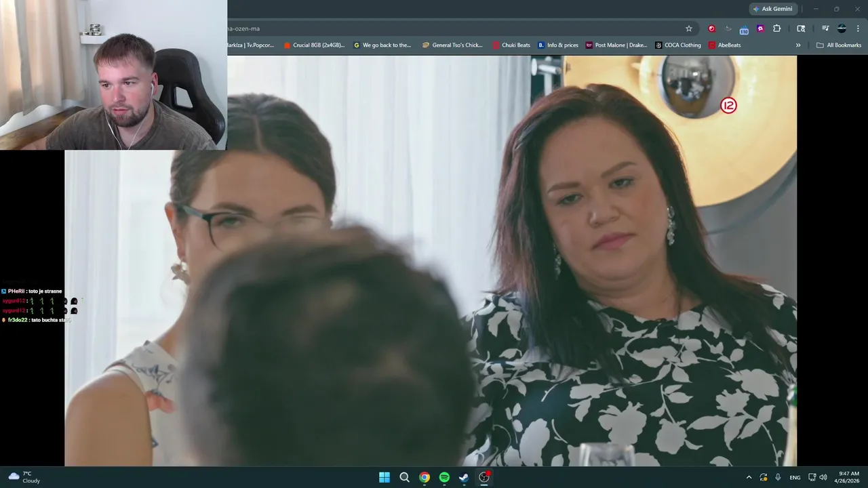
Task: Click the video player to pause playback
Action: point(431,261)
